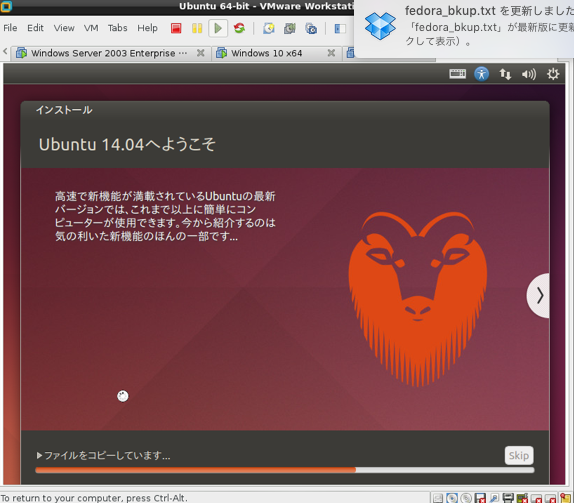Click the orange installation progress bar
Viewport: 574px width, 503px height.
[285, 470]
